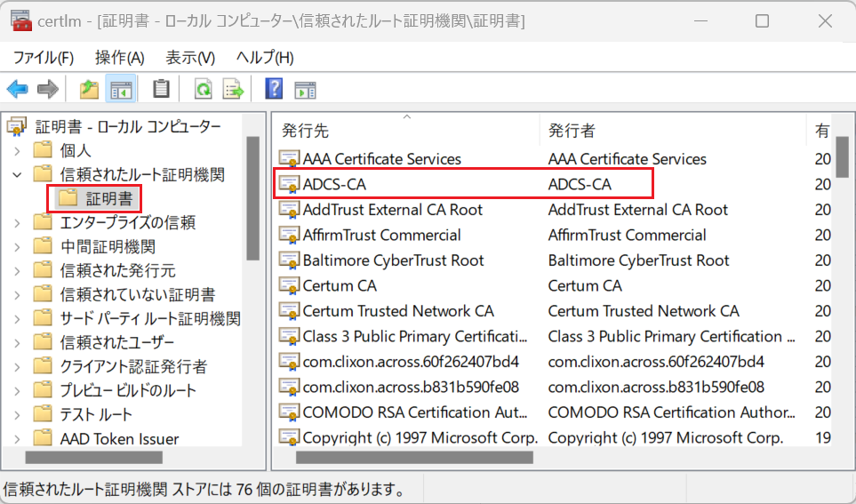Expand the サード パーティ ルート証明機関 node
856x504 pixels.
(x=18, y=319)
